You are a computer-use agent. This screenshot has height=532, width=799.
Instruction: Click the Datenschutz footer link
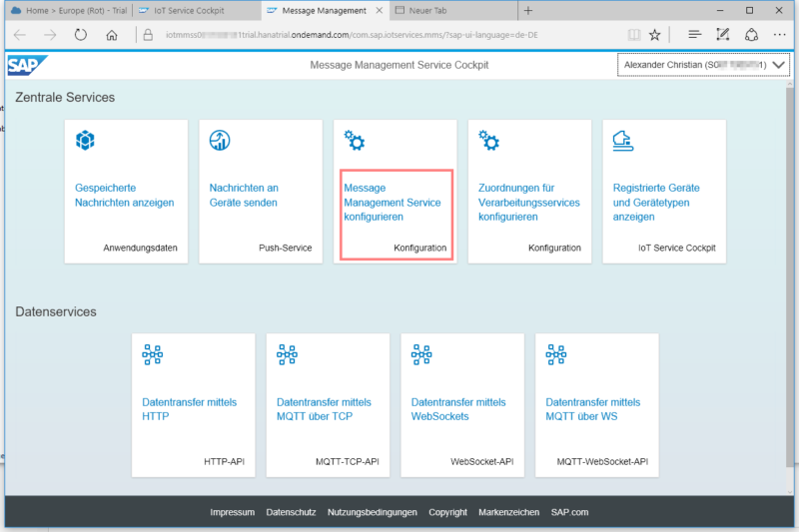(x=291, y=512)
